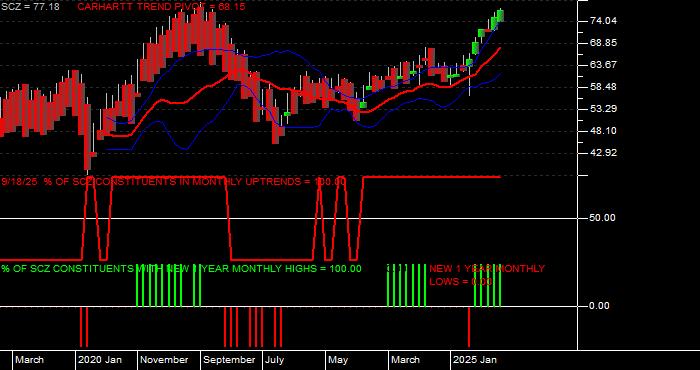Click the NEW 1 YEAR MONTHLY LOWS caption
700x370 pixels.
[x=487, y=275]
